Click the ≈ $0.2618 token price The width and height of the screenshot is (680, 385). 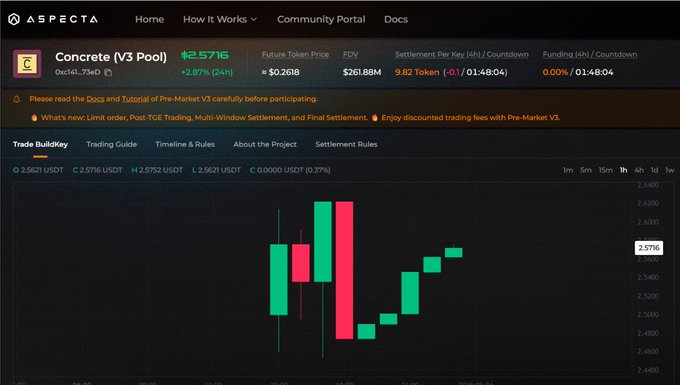coord(280,72)
